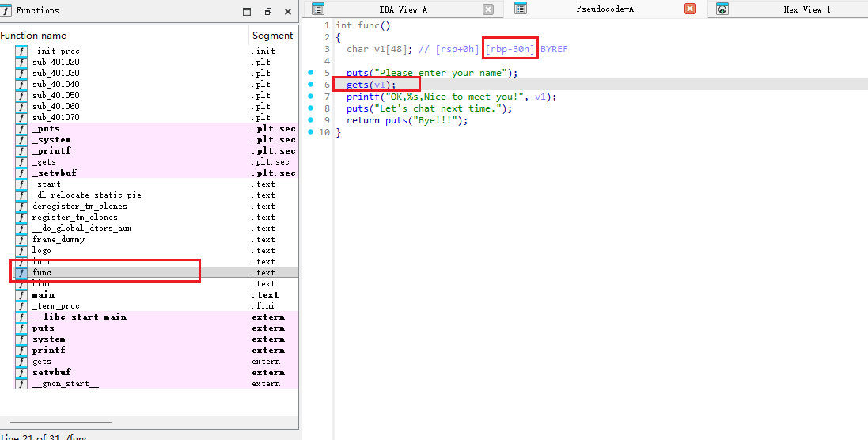Maximize the Functions panel

pos(248,11)
